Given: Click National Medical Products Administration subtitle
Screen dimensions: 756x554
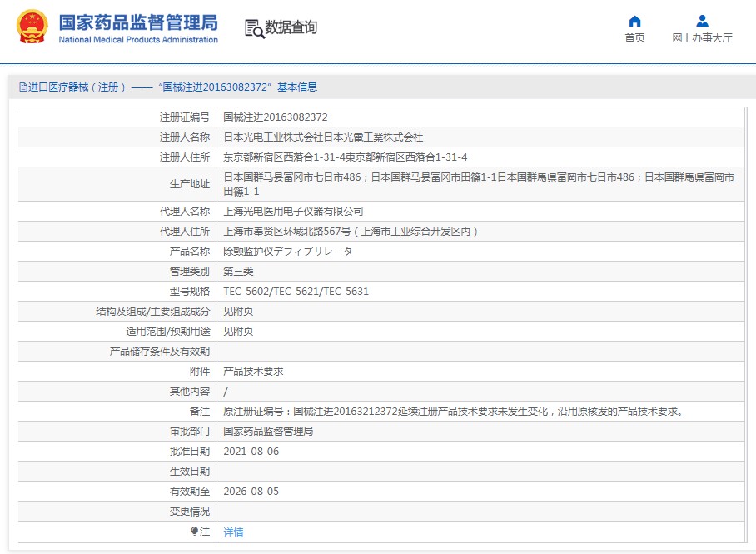Looking at the screenshot, I should (x=138, y=40).
